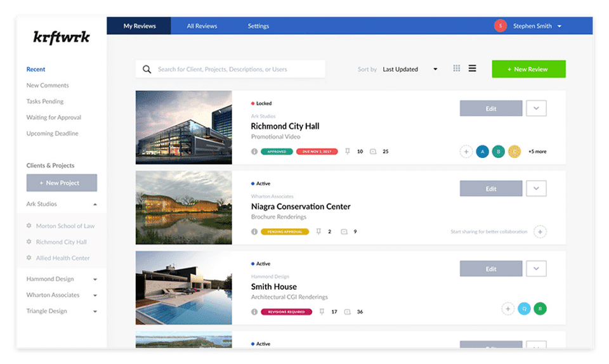Open the Stephen Smith account dropdown
The image size is (609, 364).
point(560,26)
